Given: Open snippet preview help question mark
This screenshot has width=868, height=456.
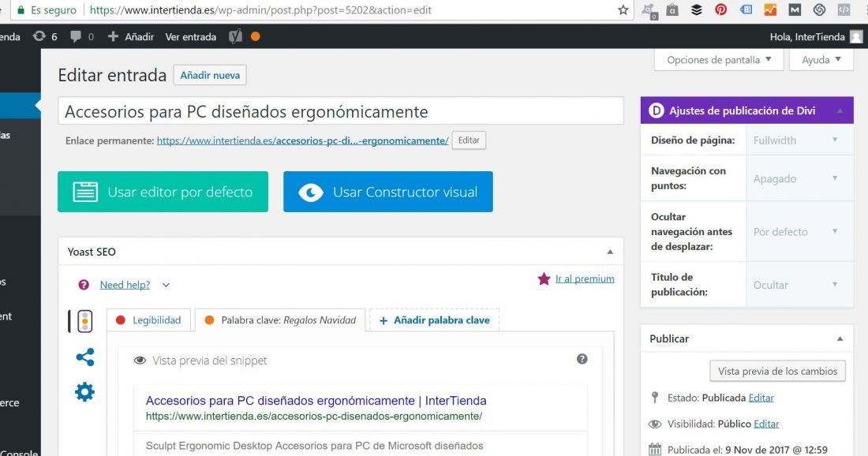Looking at the screenshot, I should [x=582, y=359].
